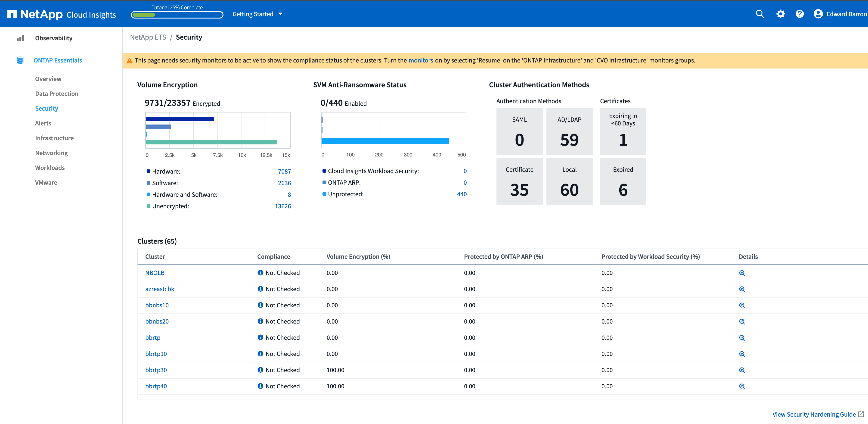Image resolution: width=868 pixels, height=424 pixels.
Task: Click the ONTAP Essentials database icon
Action: point(20,60)
